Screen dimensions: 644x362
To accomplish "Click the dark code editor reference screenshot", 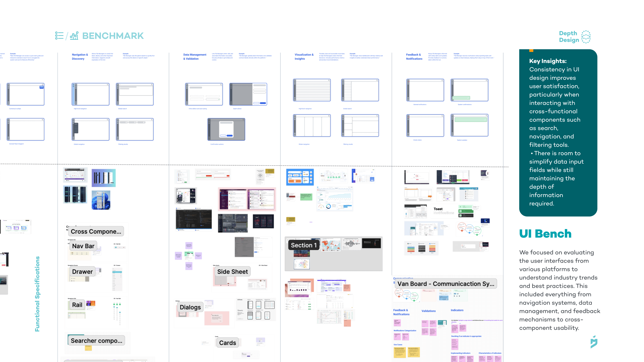I will click(194, 219).
